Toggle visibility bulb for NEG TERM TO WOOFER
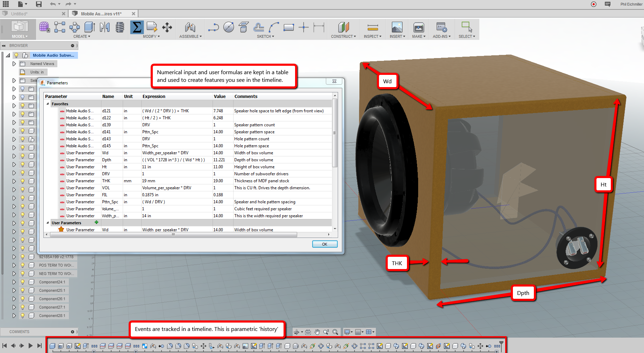Viewport: 644px width, 353px height. click(x=23, y=274)
